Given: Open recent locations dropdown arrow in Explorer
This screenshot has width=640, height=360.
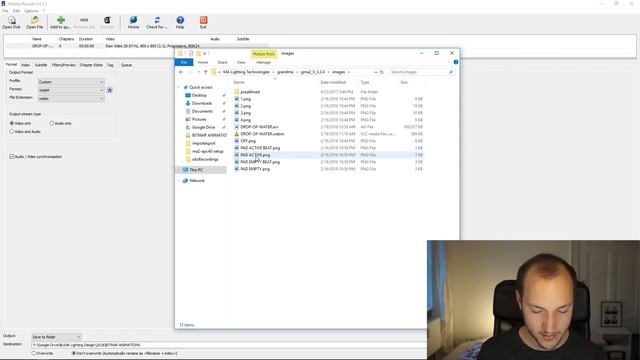Looking at the screenshot, I should (199, 72).
